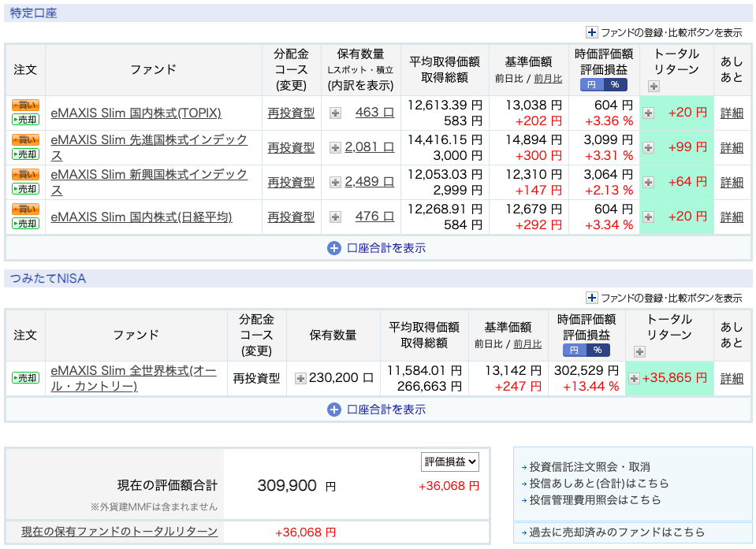Screen dimensions: 756x549
Task: Click the 売却 button for 全世界株式(オール・カントリー)
Action: point(25,378)
